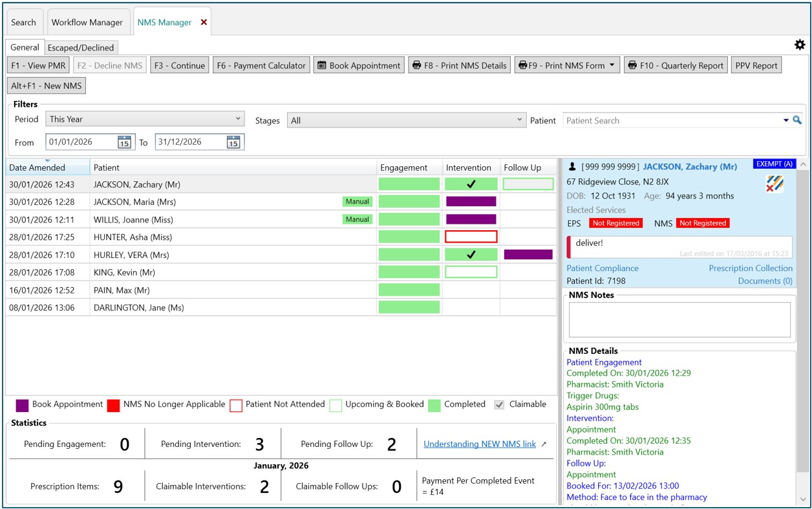Click the patient search magnifier icon
Viewport: 812px width, 509px height.
pyautogui.click(x=797, y=120)
